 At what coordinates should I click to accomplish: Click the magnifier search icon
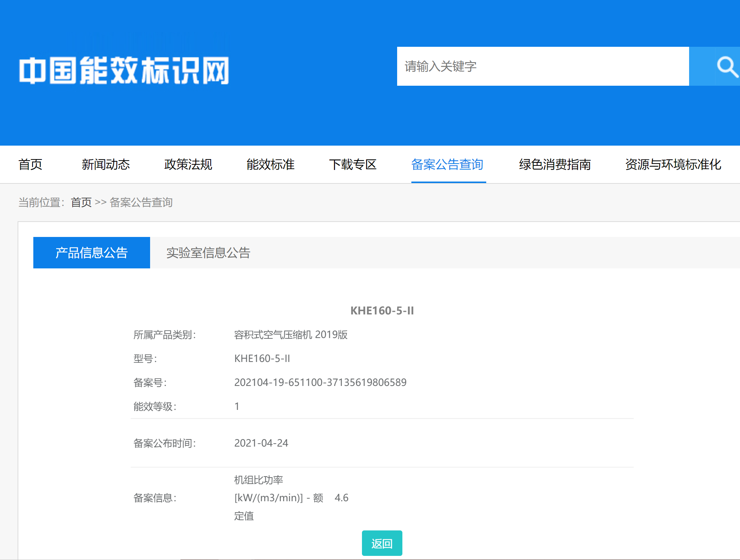(x=727, y=67)
